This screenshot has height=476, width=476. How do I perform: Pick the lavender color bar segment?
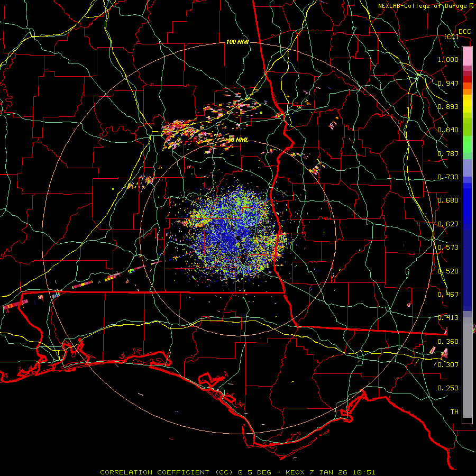467,168
